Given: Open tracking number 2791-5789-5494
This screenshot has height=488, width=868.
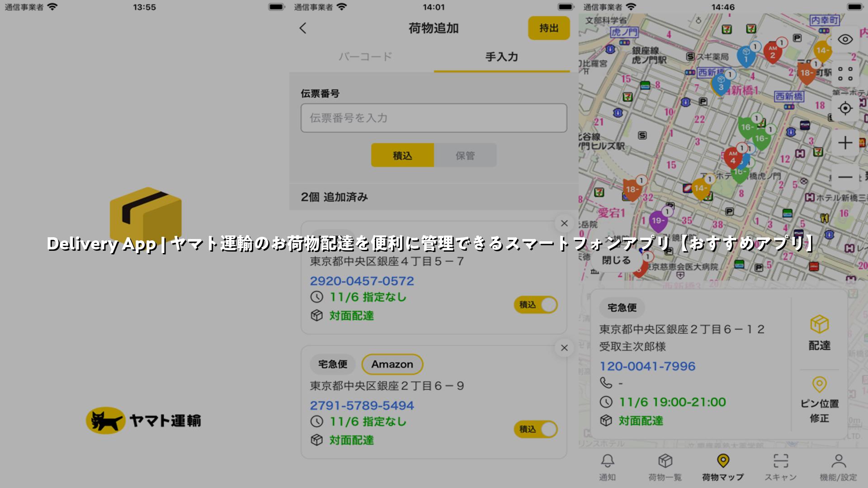Looking at the screenshot, I should coord(362,406).
